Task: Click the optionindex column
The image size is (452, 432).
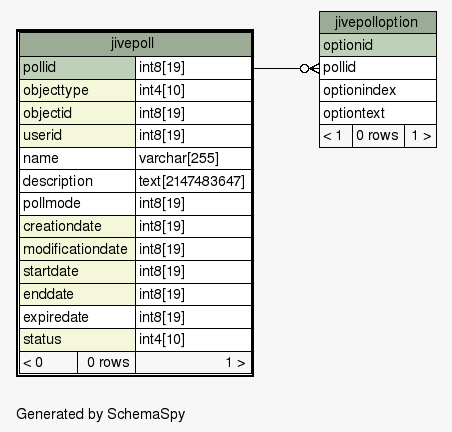Action: coord(378,90)
